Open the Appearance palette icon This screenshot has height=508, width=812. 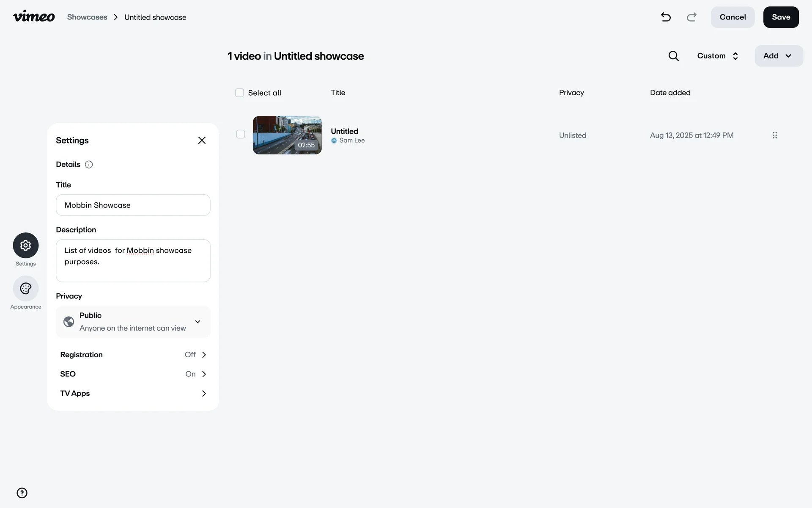[26, 289]
